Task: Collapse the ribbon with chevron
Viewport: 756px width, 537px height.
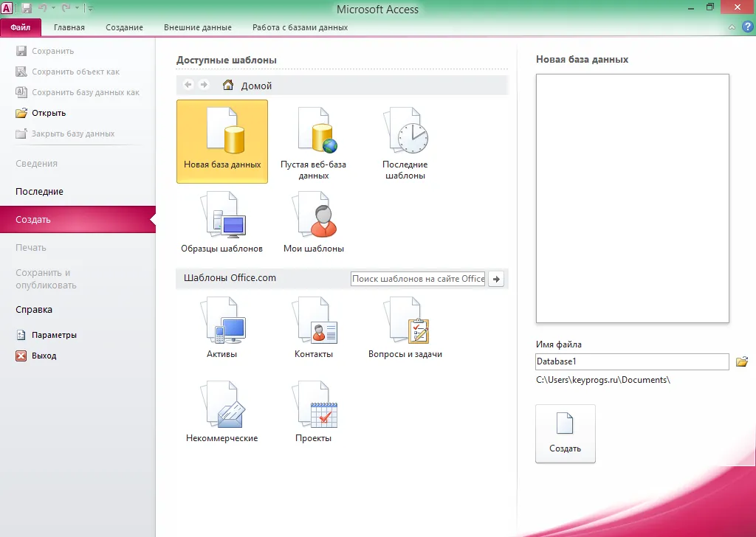Action: coord(732,27)
